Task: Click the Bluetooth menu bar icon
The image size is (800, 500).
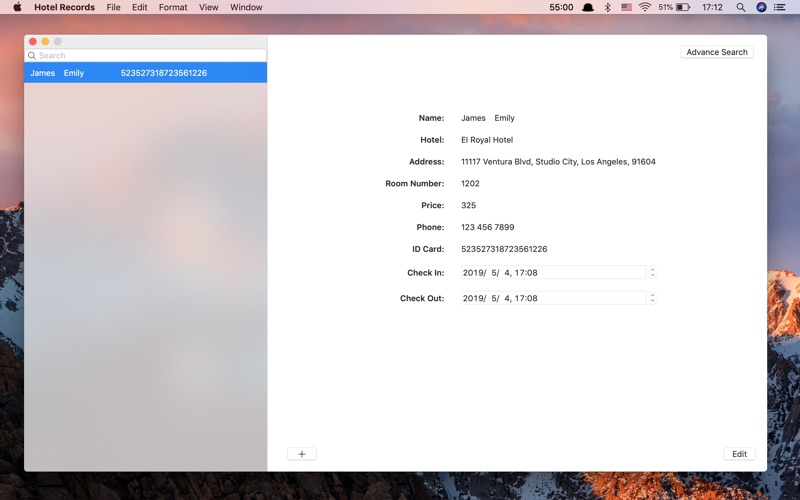Action: pyautogui.click(x=607, y=7)
